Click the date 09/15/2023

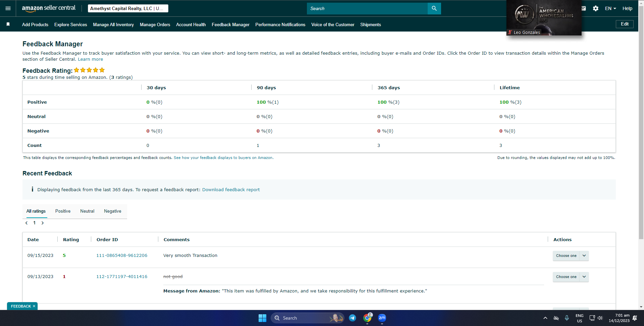(x=40, y=256)
